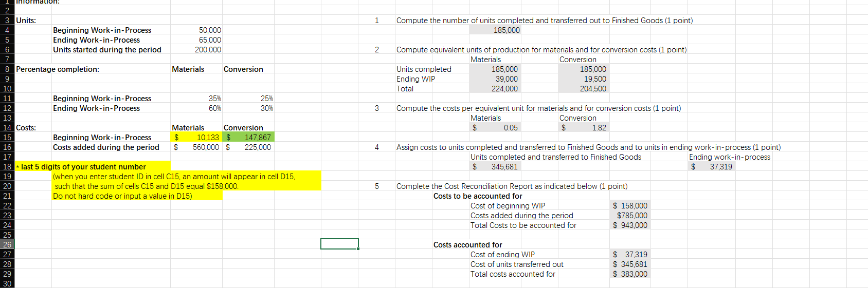Click the Units started value 200,000
The image size is (868, 288).
coord(208,50)
